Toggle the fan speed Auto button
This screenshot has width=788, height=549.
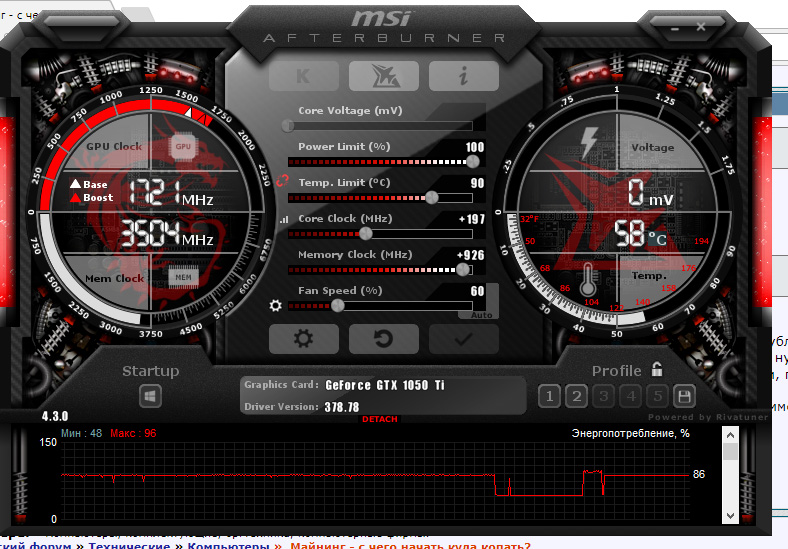point(482,315)
